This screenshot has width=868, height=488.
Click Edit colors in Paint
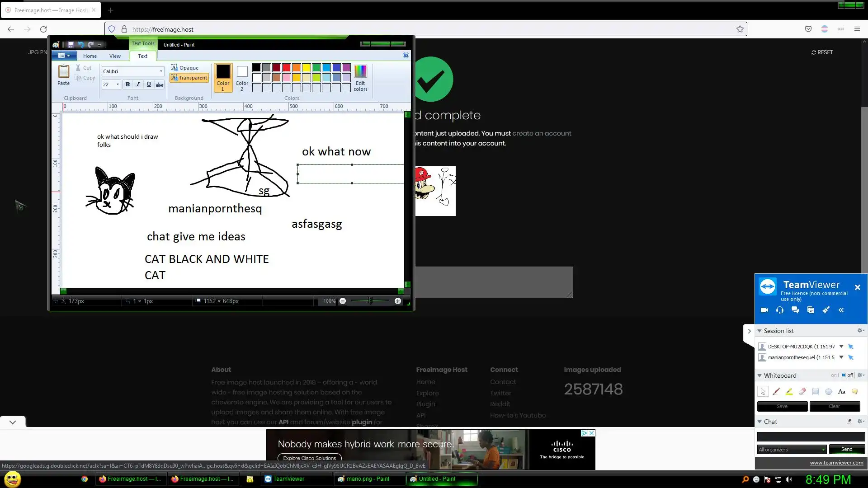coord(360,77)
